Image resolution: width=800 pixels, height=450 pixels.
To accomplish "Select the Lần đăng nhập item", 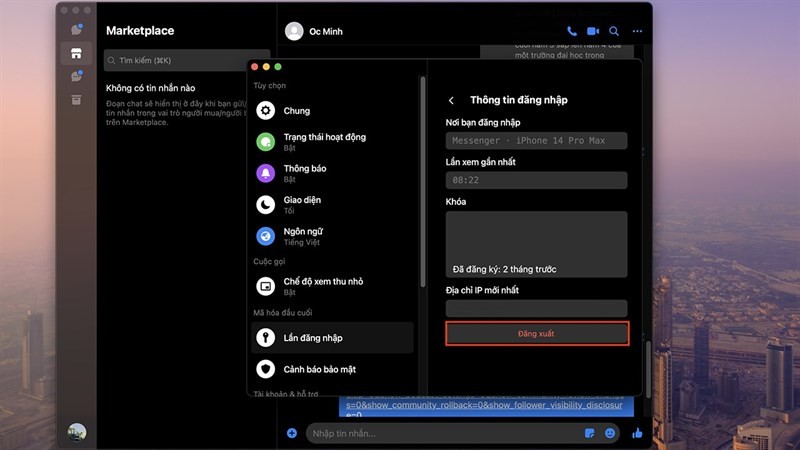I will [332, 338].
